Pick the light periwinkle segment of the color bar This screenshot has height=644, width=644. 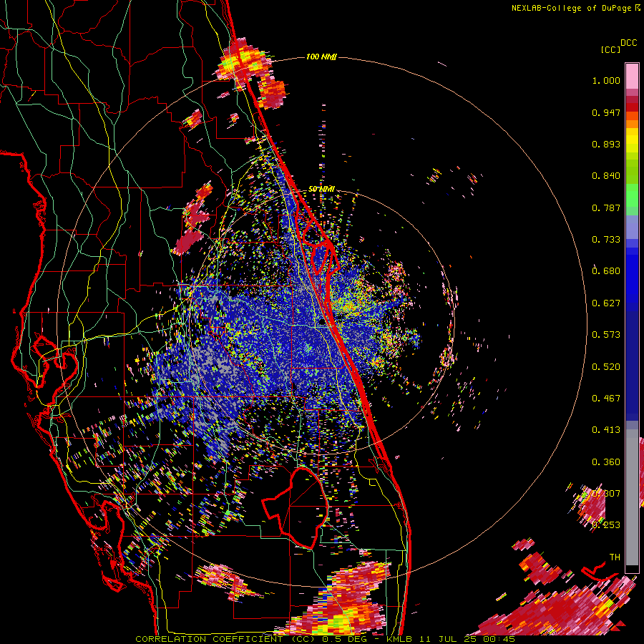point(632,227)
